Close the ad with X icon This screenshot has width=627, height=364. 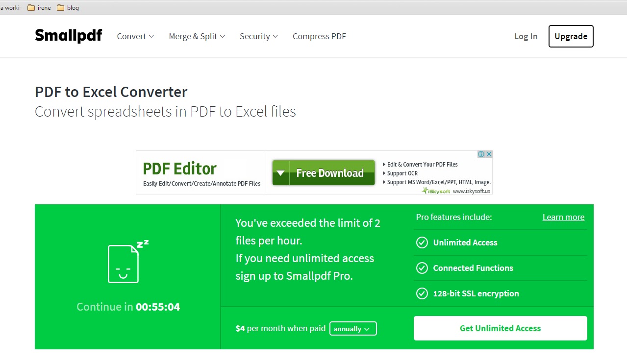click(489, 154)
